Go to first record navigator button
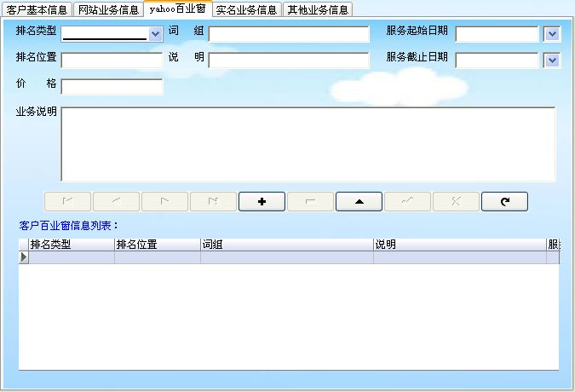 tap(67, 201)
